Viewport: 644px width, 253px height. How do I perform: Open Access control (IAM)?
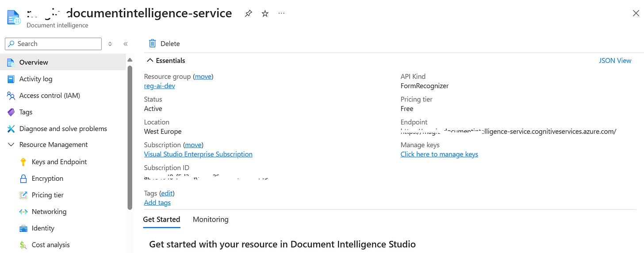coord(50,96)
